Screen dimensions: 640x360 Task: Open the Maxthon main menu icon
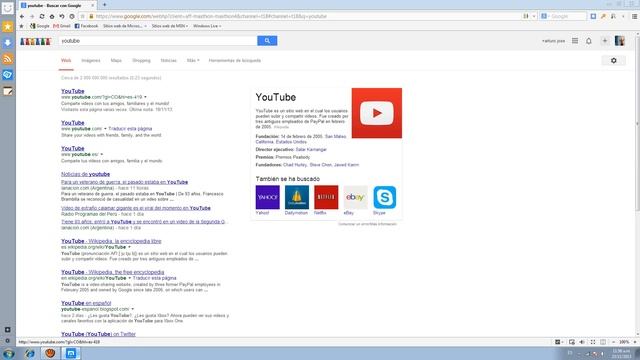[x=634, y=16]
